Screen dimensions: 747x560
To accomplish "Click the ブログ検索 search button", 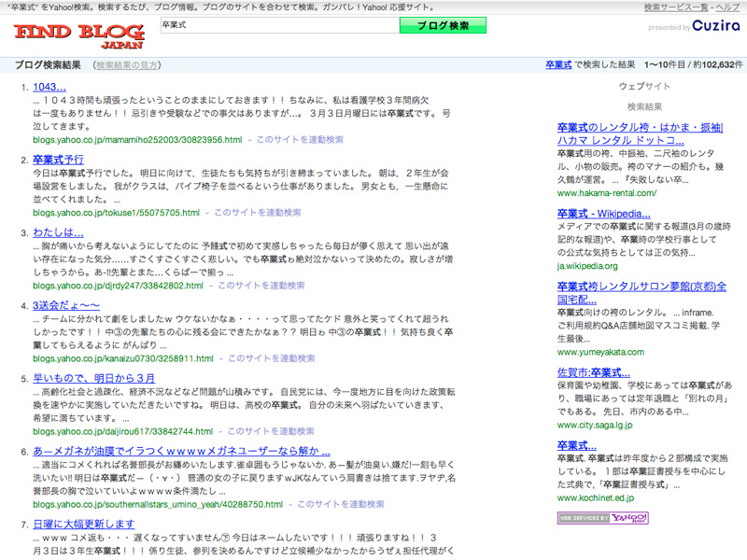I will click(x=443, y=25).
